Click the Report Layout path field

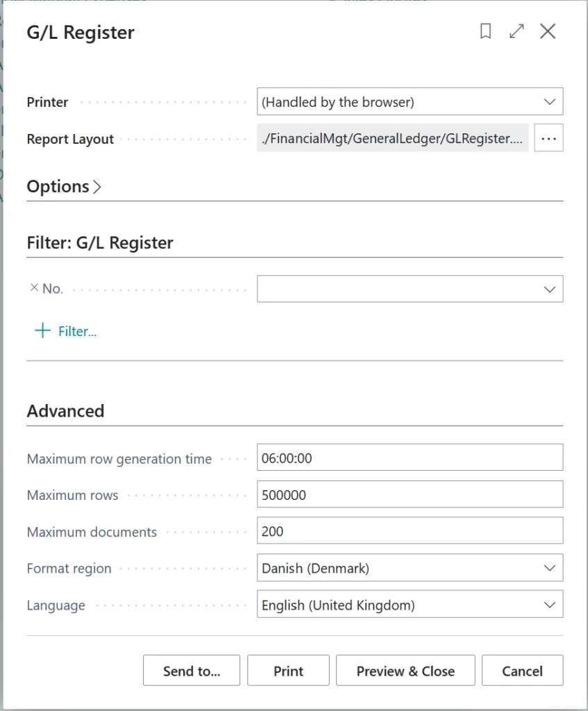(x=389, y=137)
